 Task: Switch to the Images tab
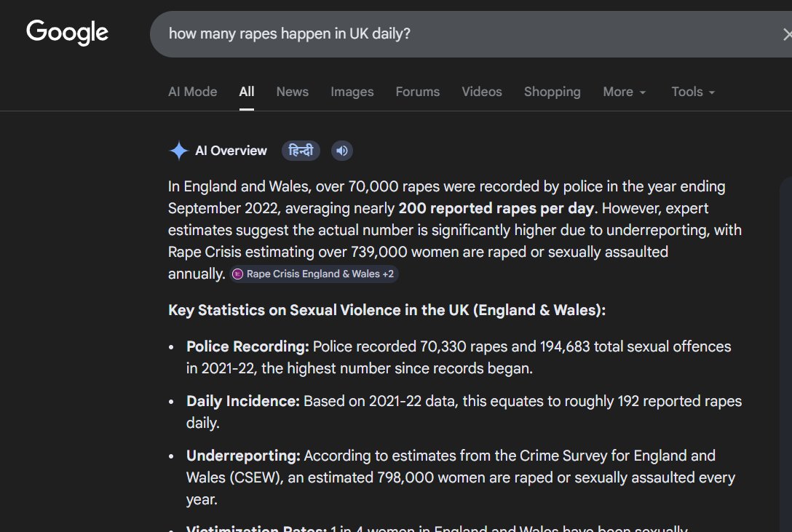point(352,92)
